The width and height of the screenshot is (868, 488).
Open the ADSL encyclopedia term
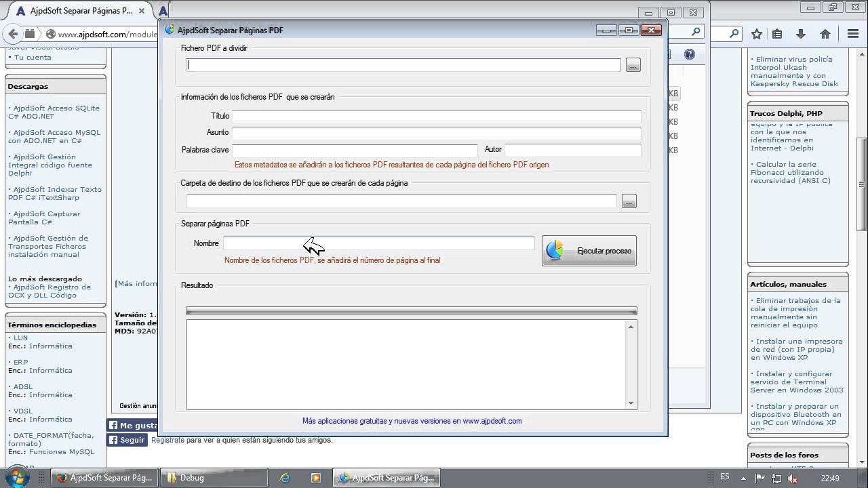pos(22,386)
